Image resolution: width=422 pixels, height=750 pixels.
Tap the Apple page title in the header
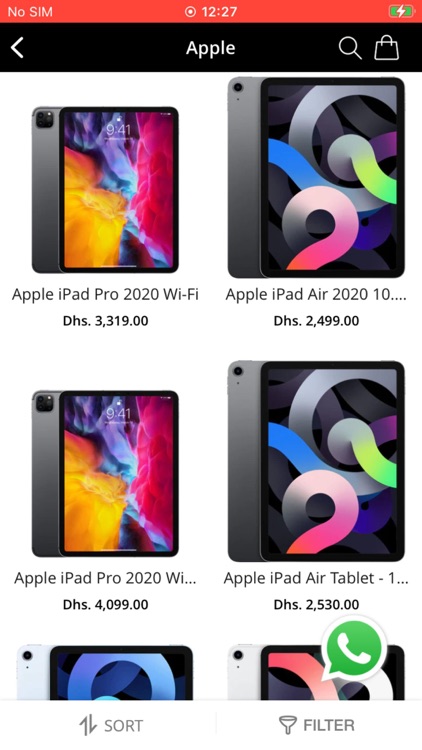[x=211, y=48]
